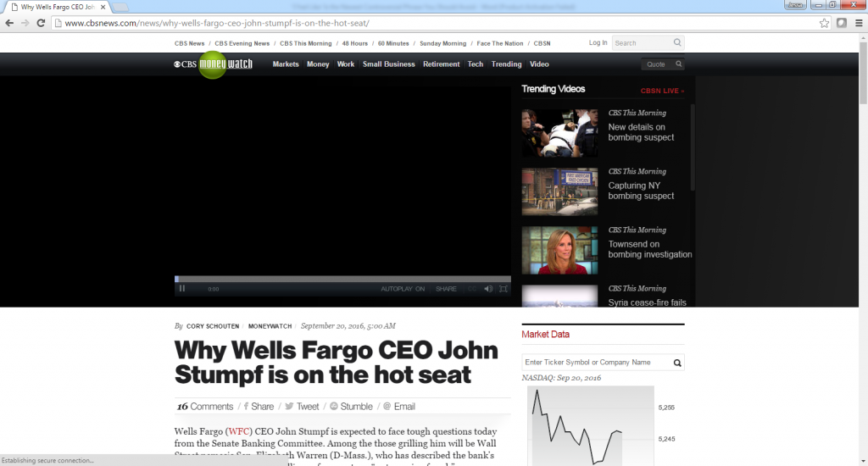Go back to the previous page

8,23
